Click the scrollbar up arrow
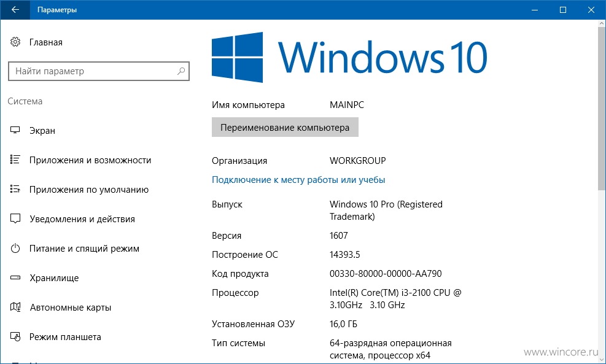Screen dimensions: 606x364 pos(602,23)
